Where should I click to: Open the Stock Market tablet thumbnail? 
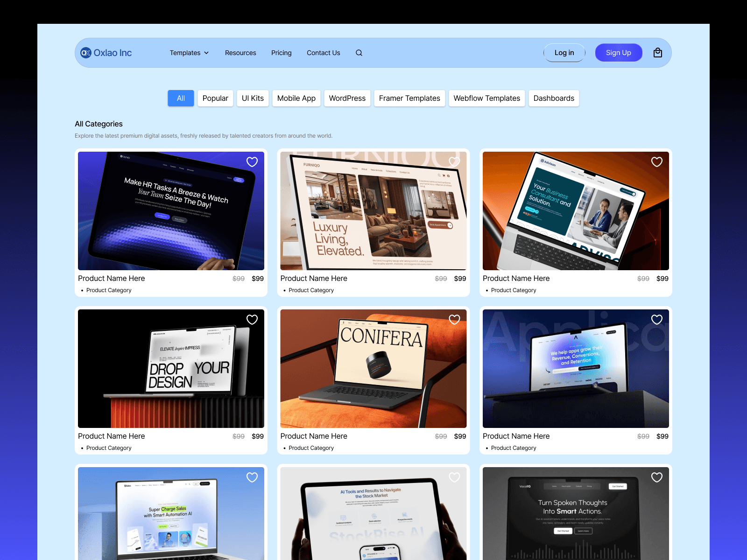tap(373, 513)
